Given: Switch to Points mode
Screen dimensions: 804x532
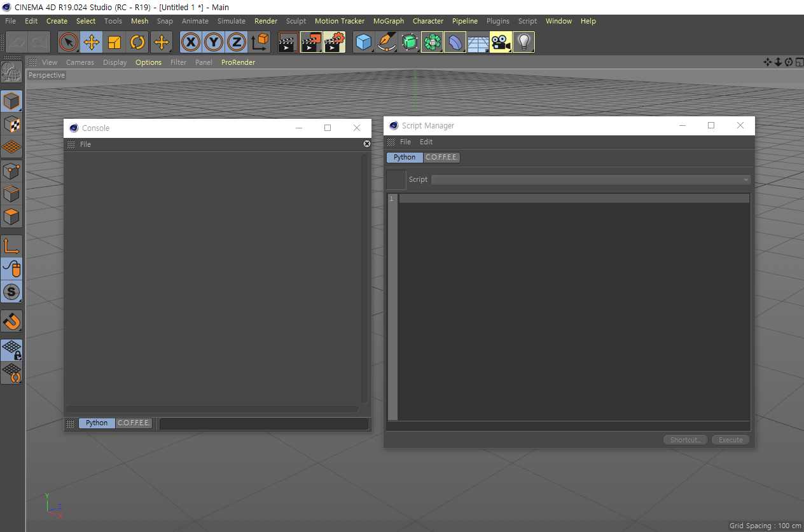Looking at the screenshot, I should 11,171.
